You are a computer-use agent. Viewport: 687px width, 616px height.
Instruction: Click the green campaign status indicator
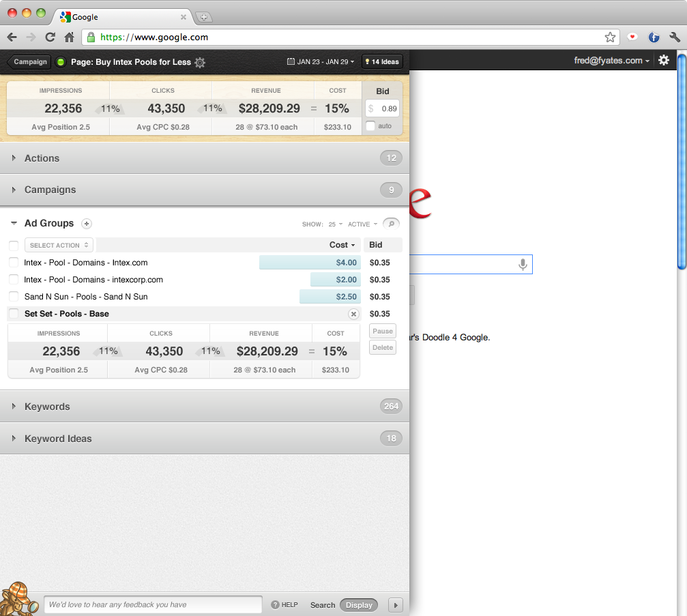click(61, 62)
